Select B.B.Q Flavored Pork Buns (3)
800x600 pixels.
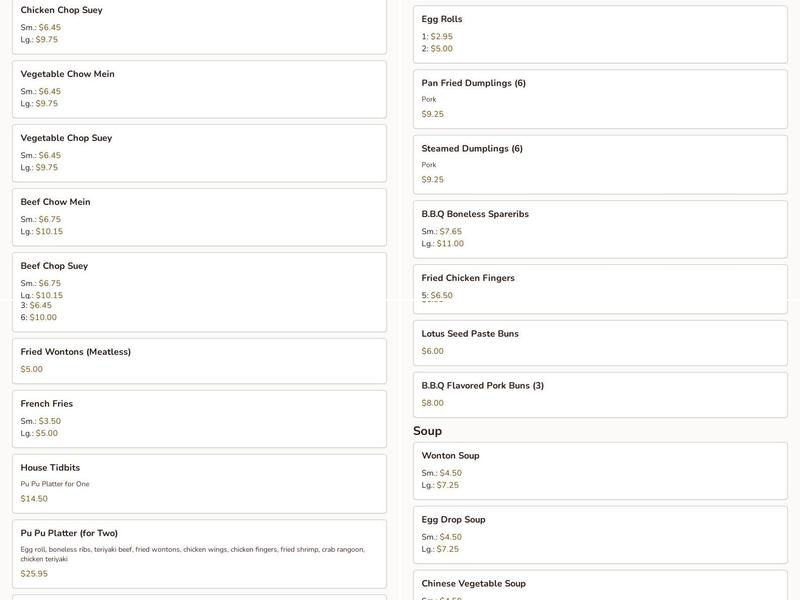coord(600,394)
